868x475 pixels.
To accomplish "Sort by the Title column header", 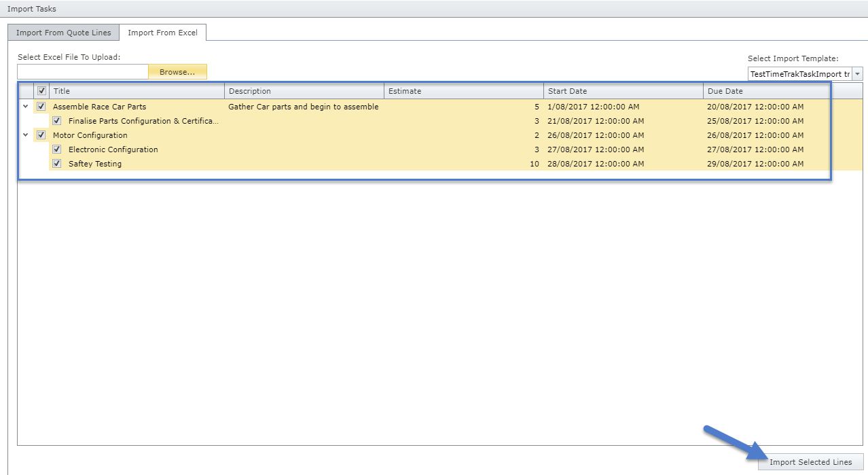I will coord(136,91).
